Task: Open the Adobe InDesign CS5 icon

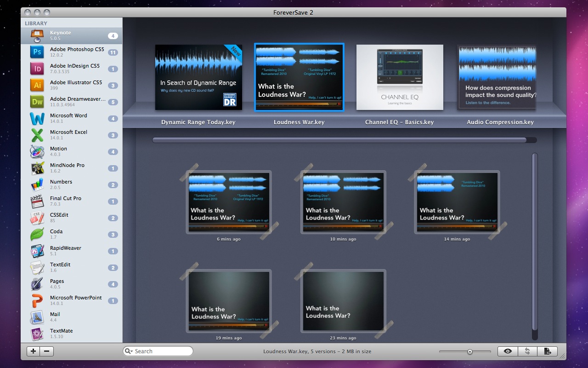Action: pos(37,69)
